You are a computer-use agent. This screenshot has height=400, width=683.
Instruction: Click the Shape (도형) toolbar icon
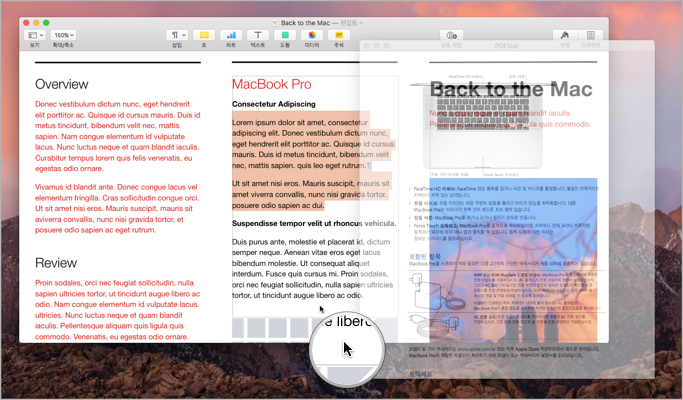pyautogui.click(x=285, y=35)
